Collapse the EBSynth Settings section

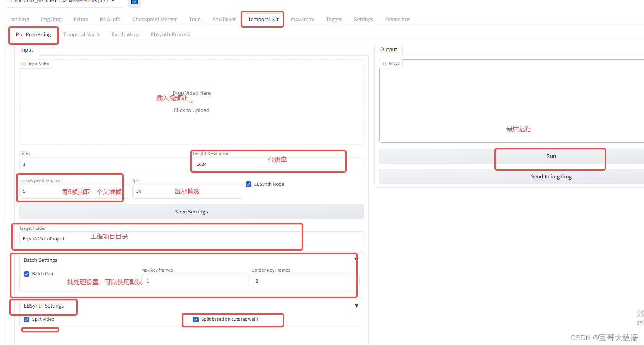(356, 306)
